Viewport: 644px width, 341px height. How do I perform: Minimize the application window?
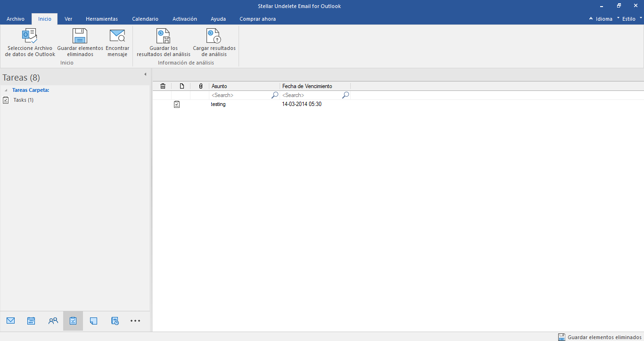[602, 6]
